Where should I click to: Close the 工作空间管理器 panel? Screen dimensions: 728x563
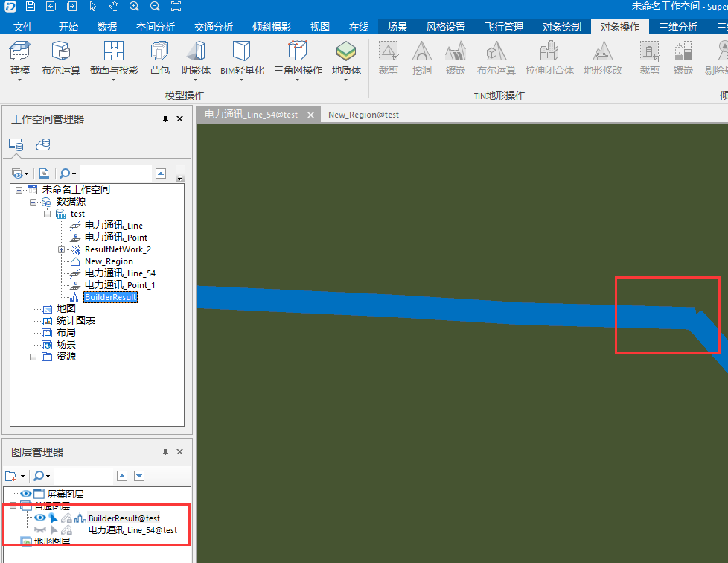coord(179,119)
